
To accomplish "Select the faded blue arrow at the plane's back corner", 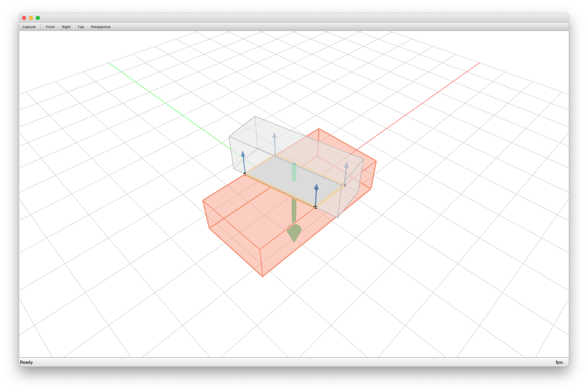I will point(274,144).
